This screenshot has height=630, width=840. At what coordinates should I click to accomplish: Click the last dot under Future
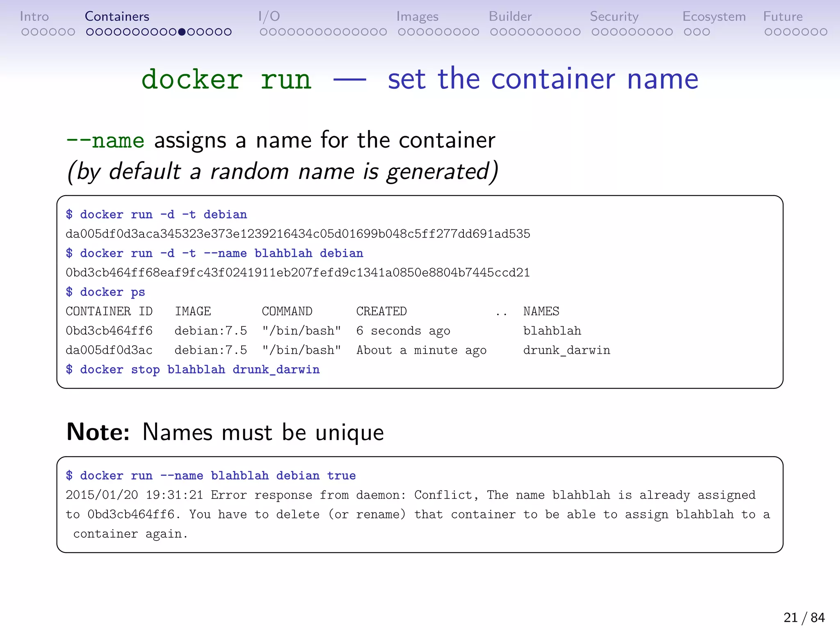click(824, 32)
